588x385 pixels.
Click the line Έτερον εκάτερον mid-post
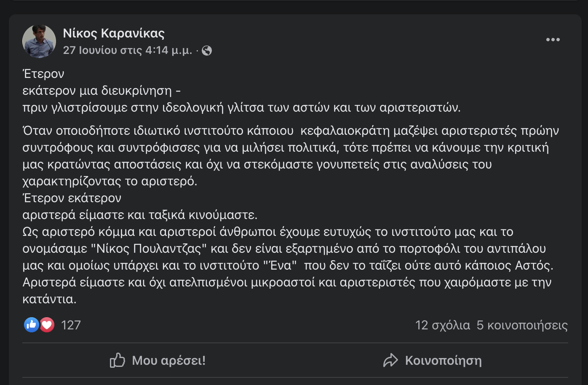click(x=72, y=198)
